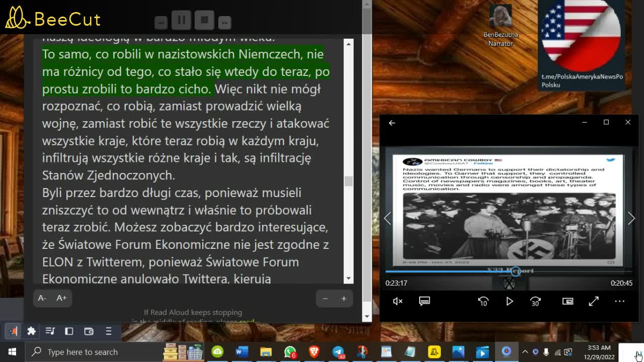Open subtitles options in video player
The image size is (644, 362).
424,301
